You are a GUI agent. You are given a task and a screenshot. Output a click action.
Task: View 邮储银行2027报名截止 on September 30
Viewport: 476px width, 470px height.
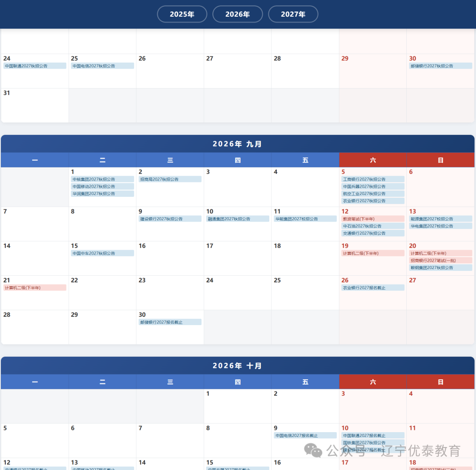pos(170,322)
